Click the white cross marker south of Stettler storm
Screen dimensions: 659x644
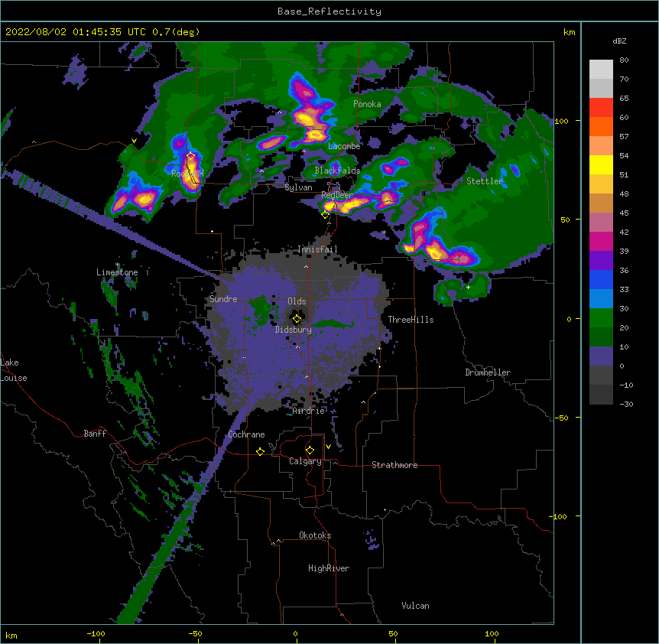coord(468,287)
